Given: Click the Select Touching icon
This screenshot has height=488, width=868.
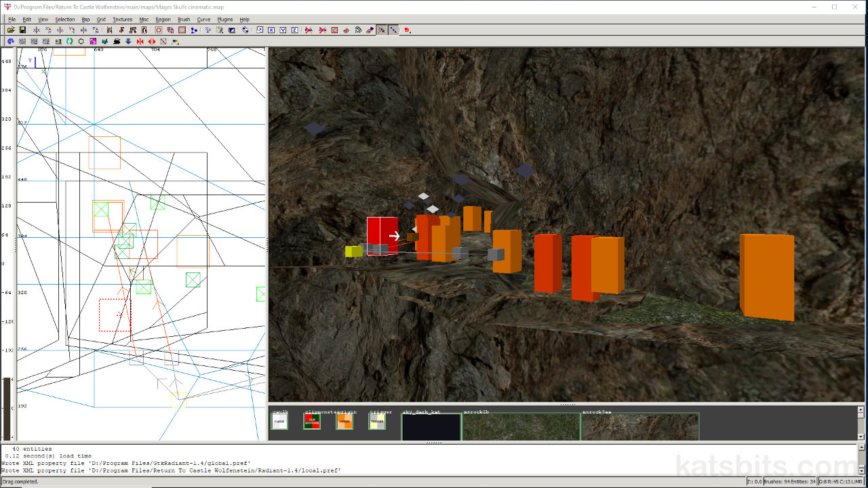Looking at the screenshot, I should 121,30.
